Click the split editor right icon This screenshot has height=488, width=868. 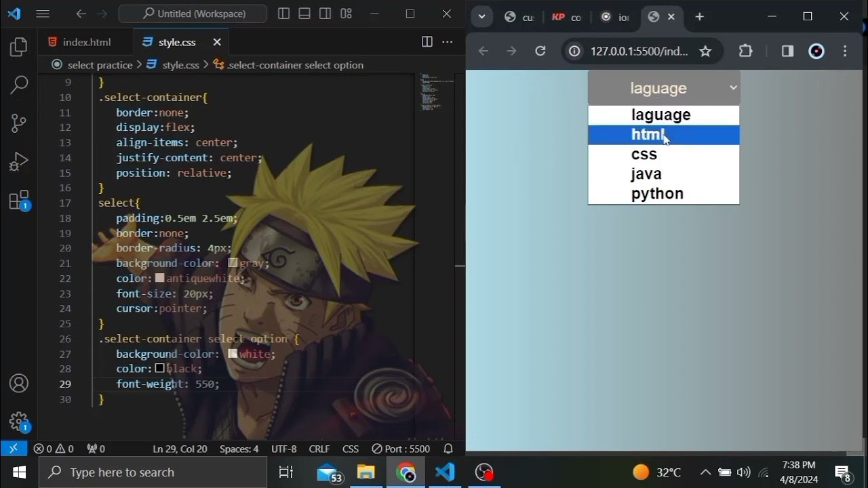[427, 42]
